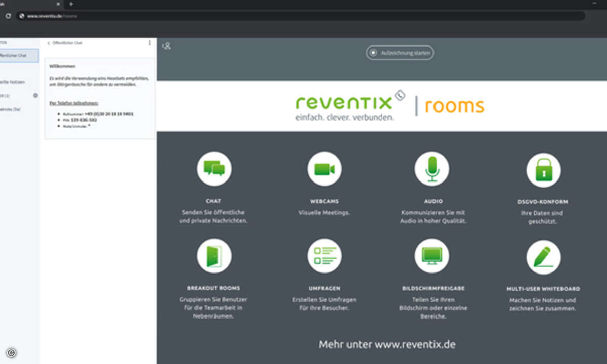Viewport: 607px width, 364px height.
Task: Select Öffentlicher Chat in the left sidebar
Action: click(x=19, y=56)
